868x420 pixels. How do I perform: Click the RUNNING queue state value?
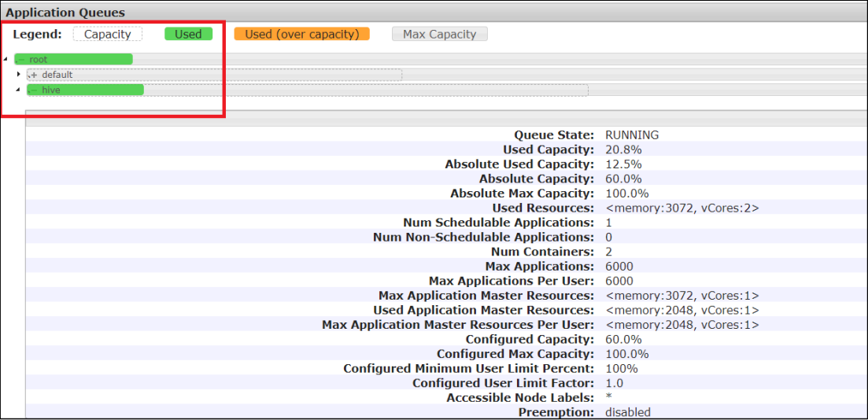coord(632,135)
